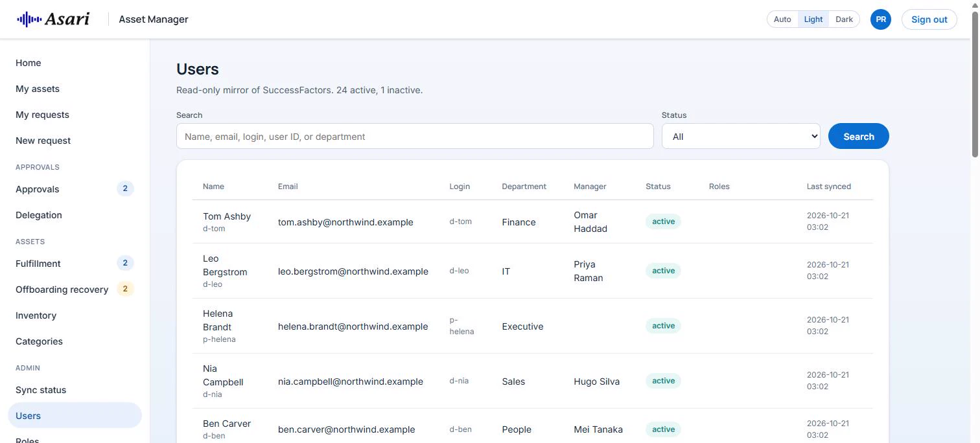Image resolution: width=980 pixels, height=443 pixels.
Task: Click the Sales department cell
Action: pos(513,381)
